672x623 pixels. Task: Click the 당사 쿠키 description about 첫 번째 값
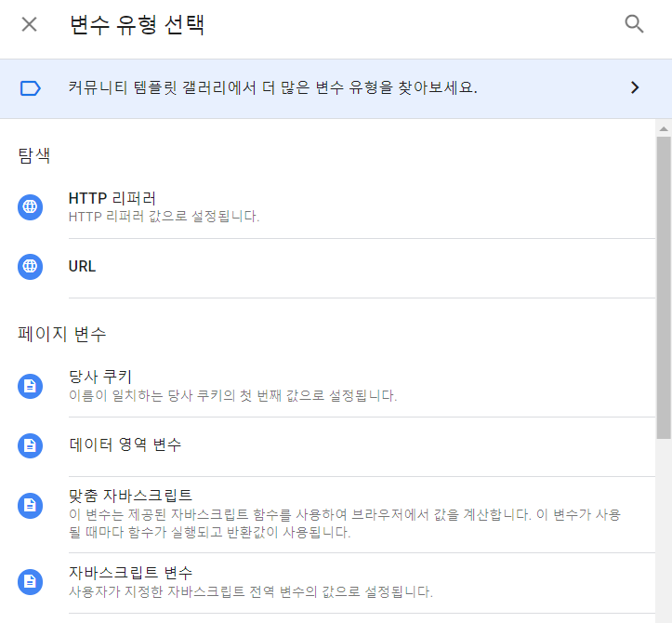[x=232, y=396]
